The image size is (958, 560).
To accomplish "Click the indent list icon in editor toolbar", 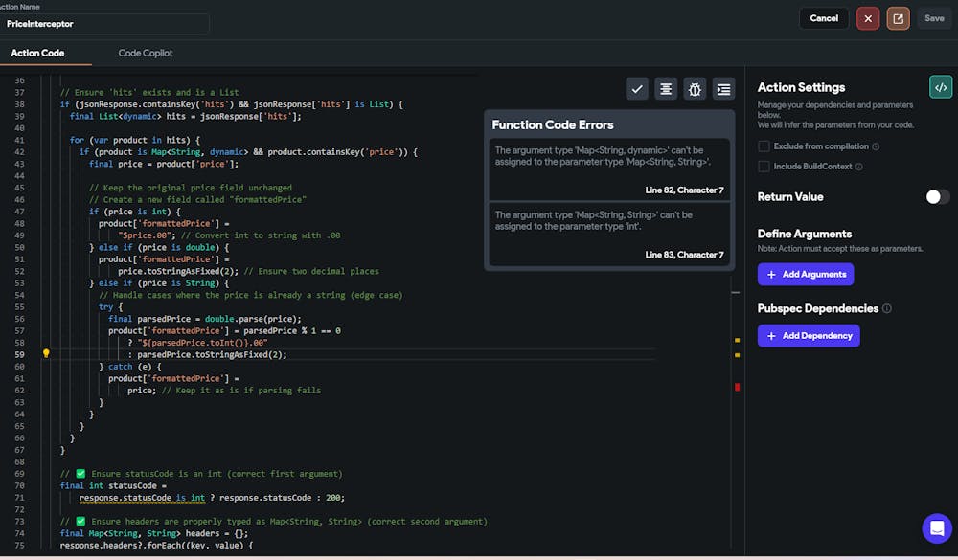I will [x=724, y=89].
